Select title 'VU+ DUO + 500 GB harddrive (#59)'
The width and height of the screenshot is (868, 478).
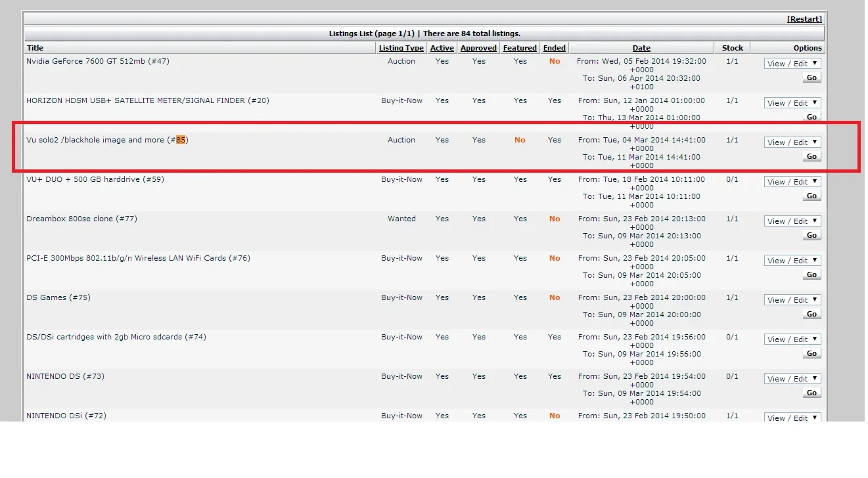[95, 179]
